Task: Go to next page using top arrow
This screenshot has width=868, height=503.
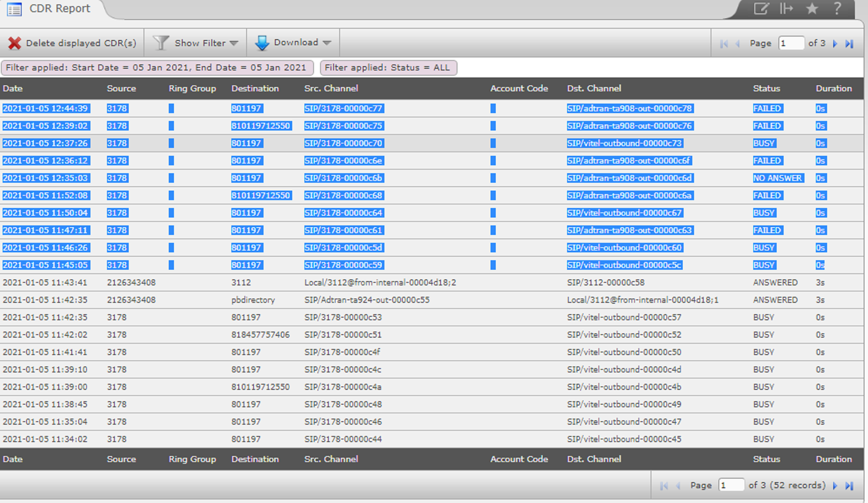Action: 835,44
